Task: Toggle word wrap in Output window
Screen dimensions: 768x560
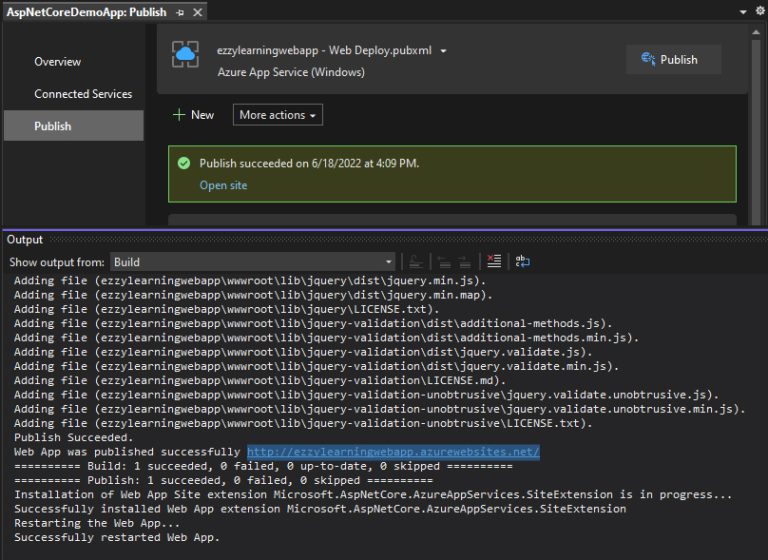Action: pos(523,262)
